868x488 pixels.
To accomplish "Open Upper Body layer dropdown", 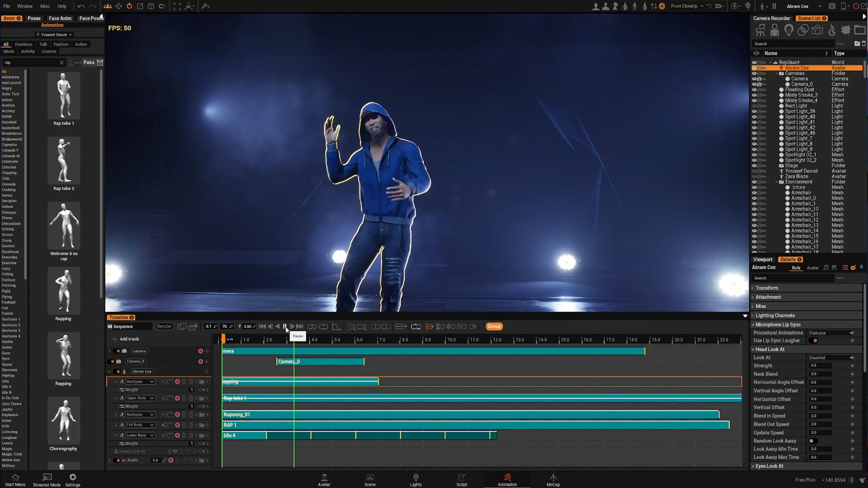I will click(140, 398).
